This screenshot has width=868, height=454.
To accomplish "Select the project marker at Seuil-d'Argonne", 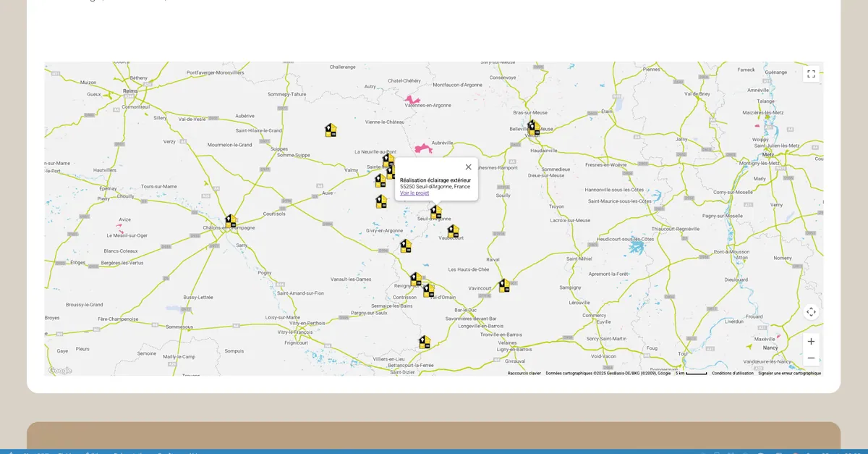I will (436, 211).
